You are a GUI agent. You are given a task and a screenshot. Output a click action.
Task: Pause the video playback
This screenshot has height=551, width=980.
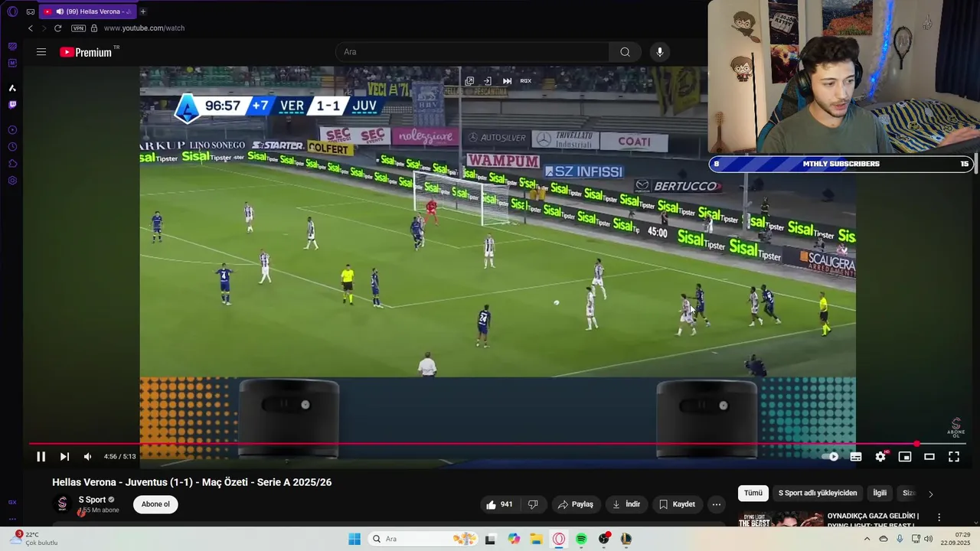click(x=41, y=457)
